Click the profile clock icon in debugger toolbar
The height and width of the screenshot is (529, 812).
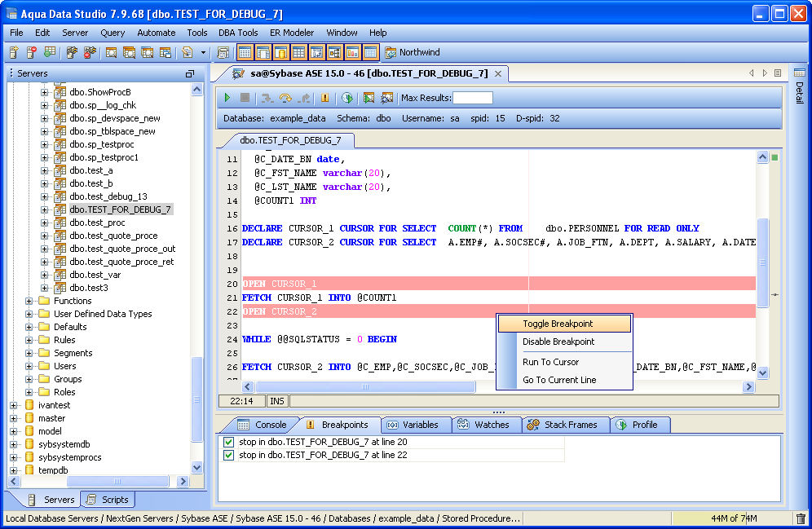[347, 98]
